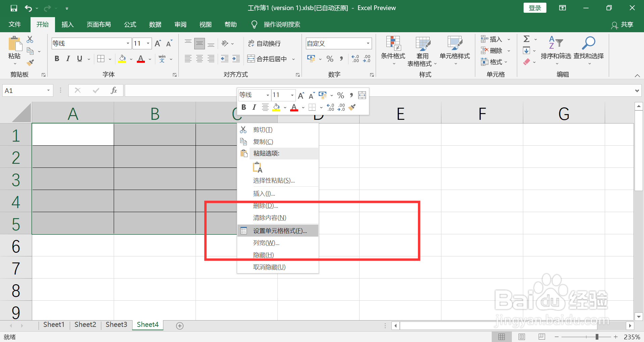This screenshot has width=644, height=342.
Task: Click the Insert Function fx icon
Action: click(x=114, y=90)
